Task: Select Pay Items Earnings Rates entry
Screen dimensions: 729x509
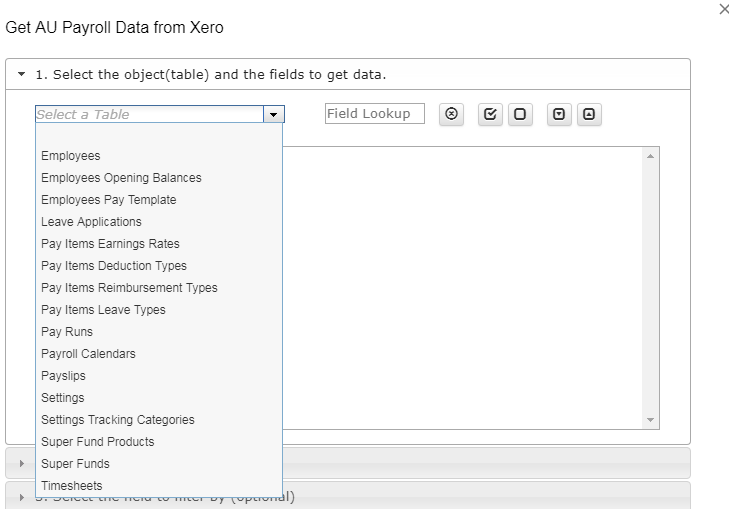Action: click(x=110, y=244)
